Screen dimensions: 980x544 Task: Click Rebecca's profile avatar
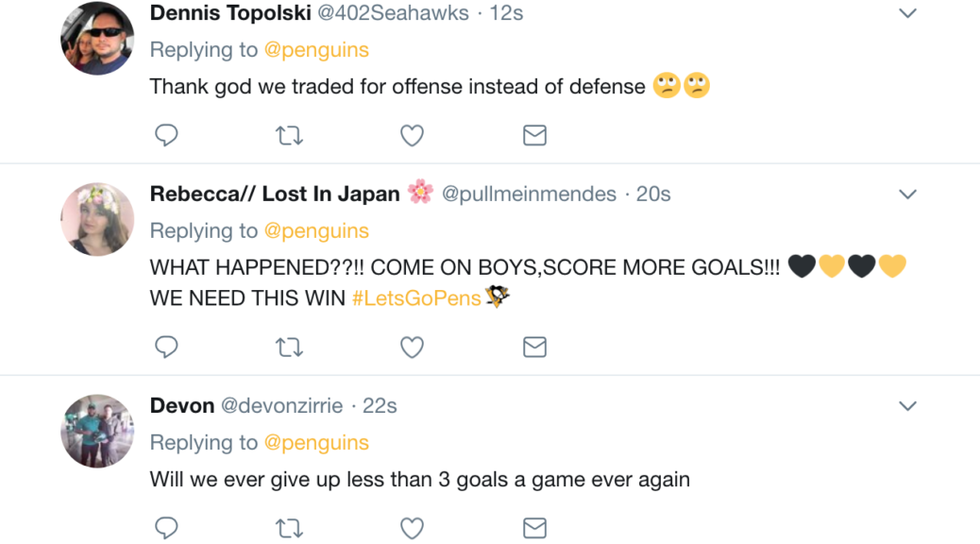(x=97, y=219)
